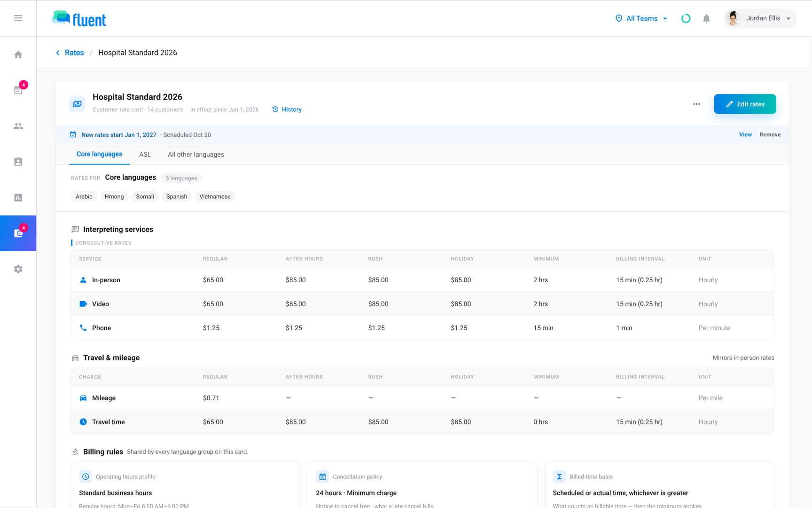The width and height of the screenshot is (812, 508).
Task: Click the Edit rates button
Action: [x=745, y=104]
